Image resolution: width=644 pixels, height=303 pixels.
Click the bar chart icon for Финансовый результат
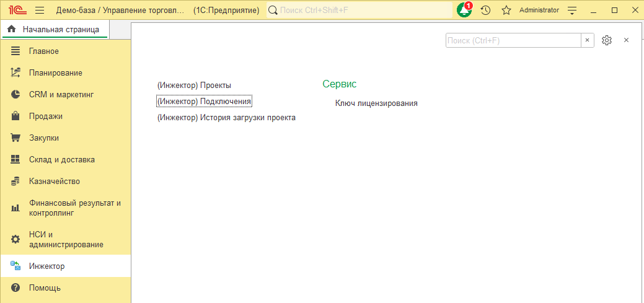[15, 208]
